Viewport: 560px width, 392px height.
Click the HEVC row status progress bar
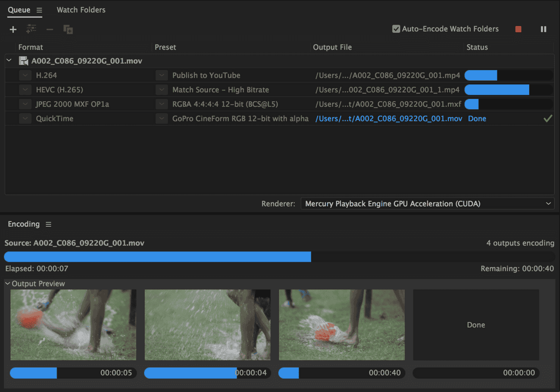tap(509, 90)
